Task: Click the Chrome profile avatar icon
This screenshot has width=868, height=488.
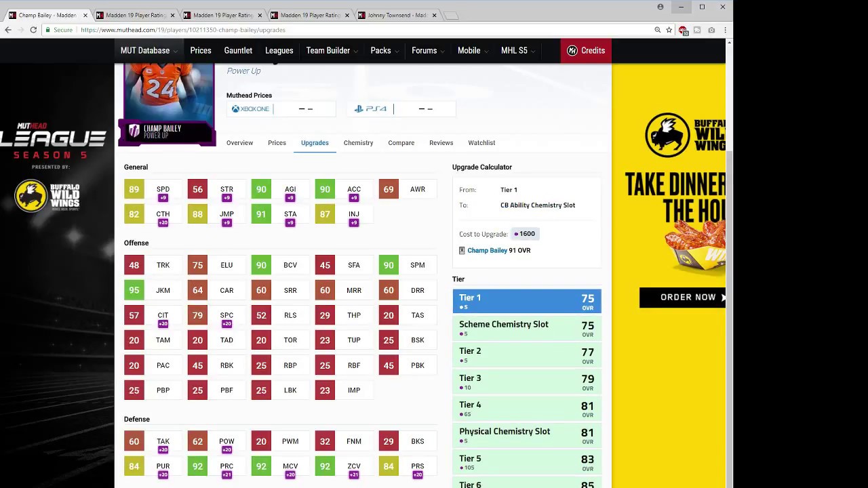Action: [660, 7]
